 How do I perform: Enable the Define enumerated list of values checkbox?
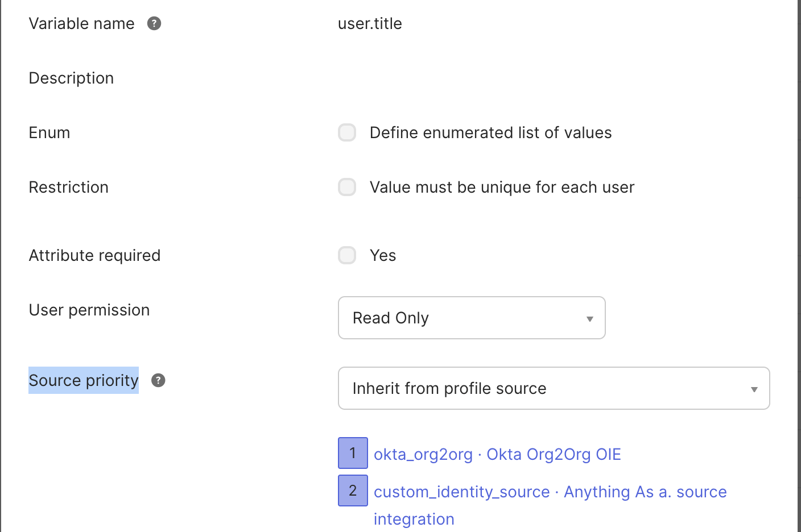[347, 132]
